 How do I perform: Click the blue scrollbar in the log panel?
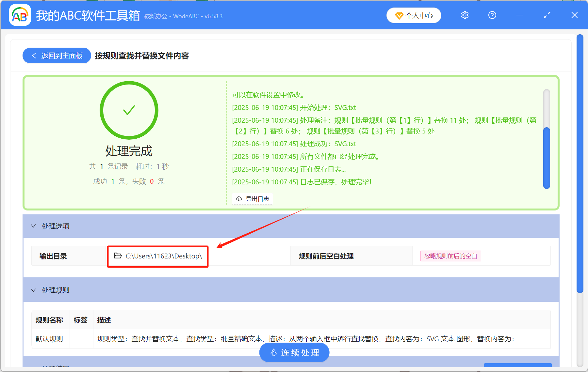coord(547,157)
